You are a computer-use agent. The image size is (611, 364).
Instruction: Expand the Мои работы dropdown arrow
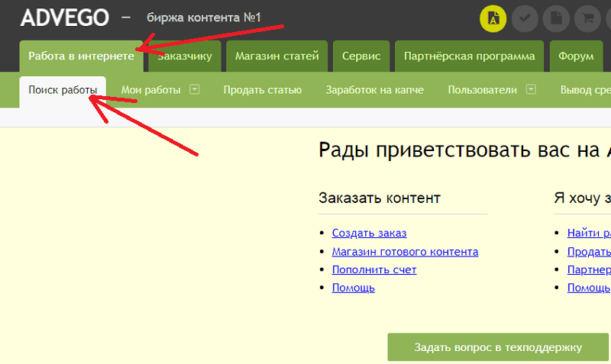195,89
